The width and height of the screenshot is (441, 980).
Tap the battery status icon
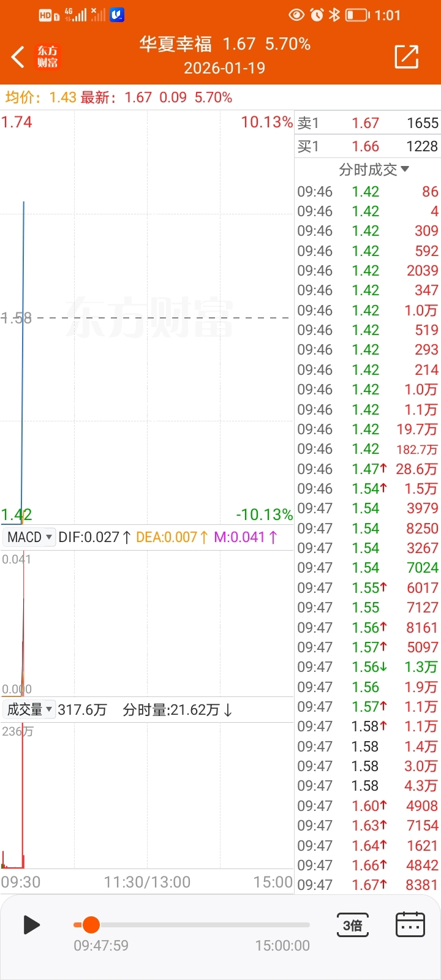coord(357,15)
